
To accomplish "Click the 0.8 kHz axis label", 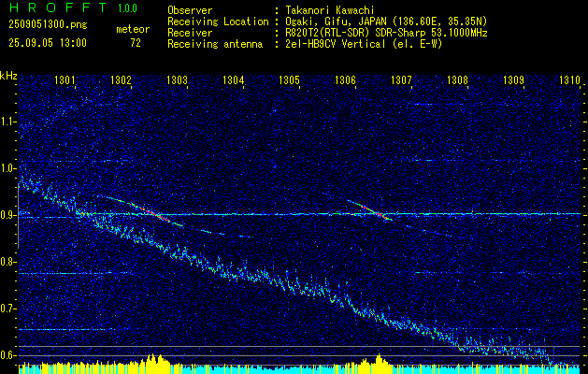I will (x=8, y=262).
